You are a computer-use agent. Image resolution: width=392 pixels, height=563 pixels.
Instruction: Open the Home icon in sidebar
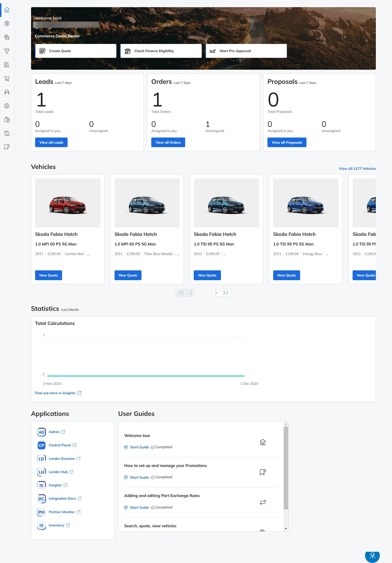coord(7,10)
